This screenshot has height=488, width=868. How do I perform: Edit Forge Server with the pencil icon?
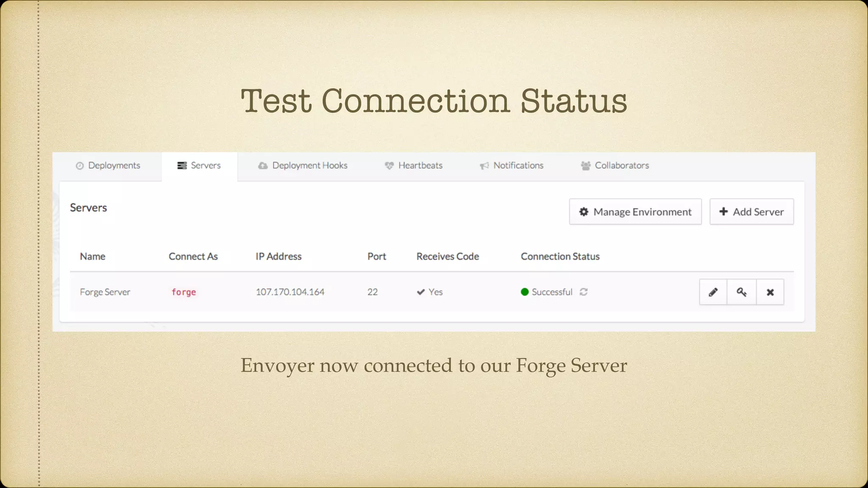tap(713, 292)
